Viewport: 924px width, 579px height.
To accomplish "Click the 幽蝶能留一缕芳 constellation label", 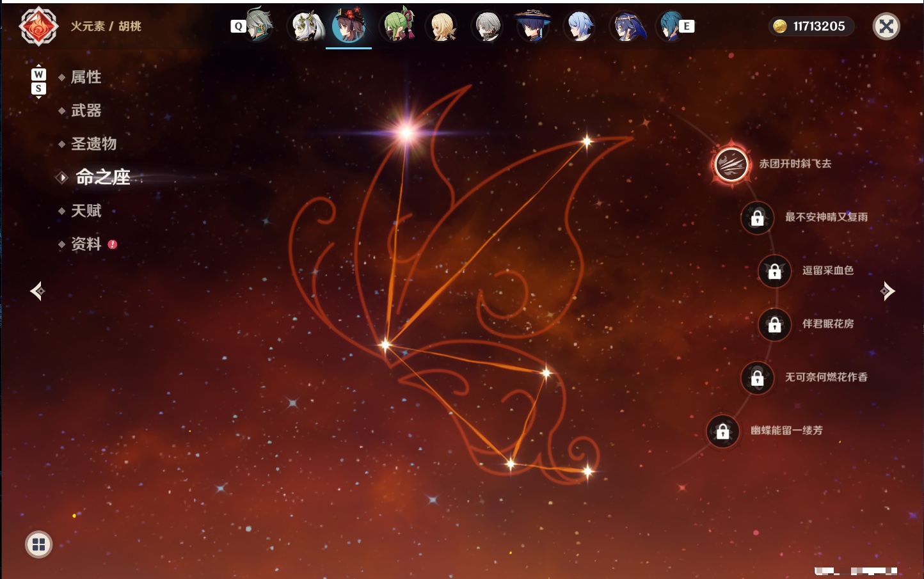I will coord(786,431).
